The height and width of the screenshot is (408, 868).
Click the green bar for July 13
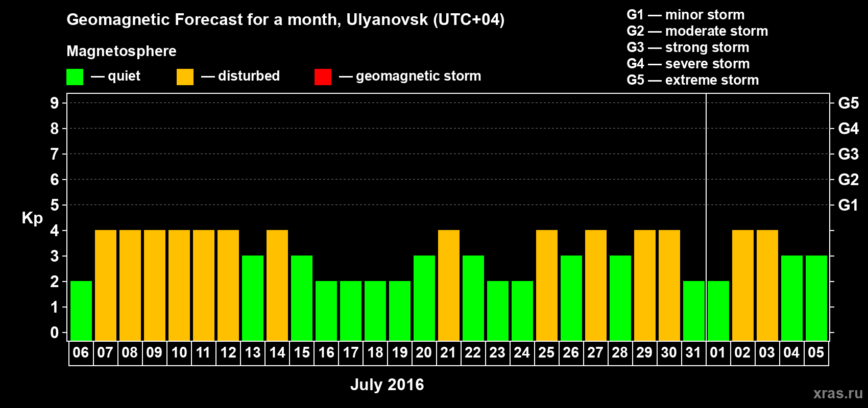click(x=253, y=298)
